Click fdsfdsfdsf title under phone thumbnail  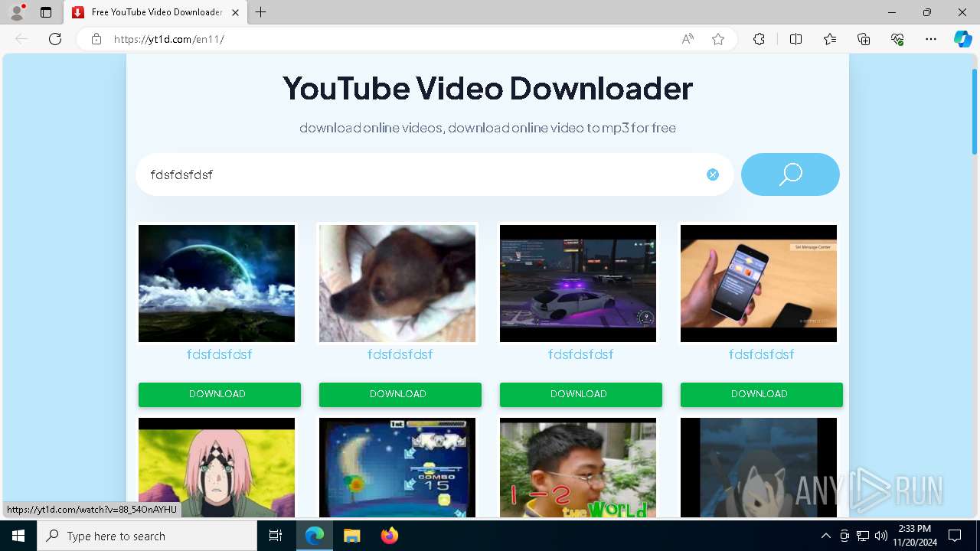(761, 354)
